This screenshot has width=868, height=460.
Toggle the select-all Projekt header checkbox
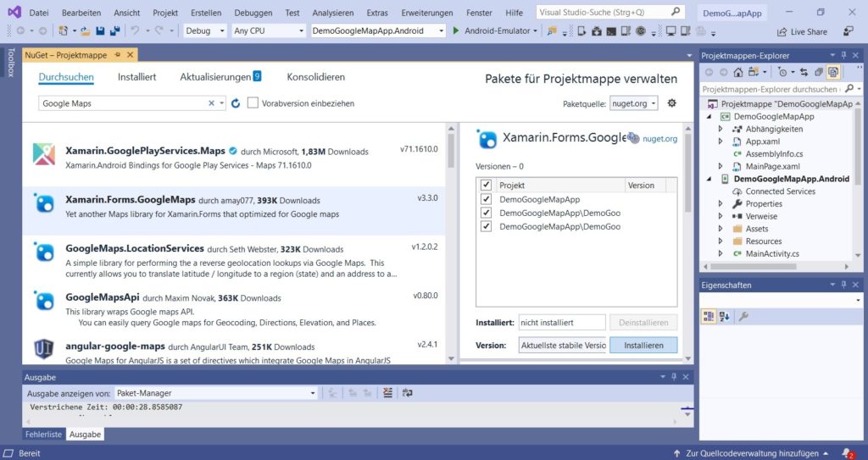point(486,185)
